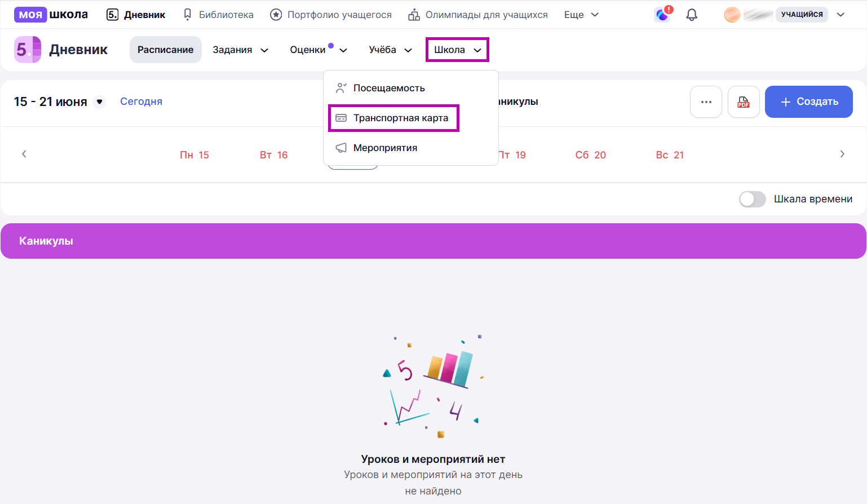Select Мероприятия from the Школа menu

coord(411,148)
